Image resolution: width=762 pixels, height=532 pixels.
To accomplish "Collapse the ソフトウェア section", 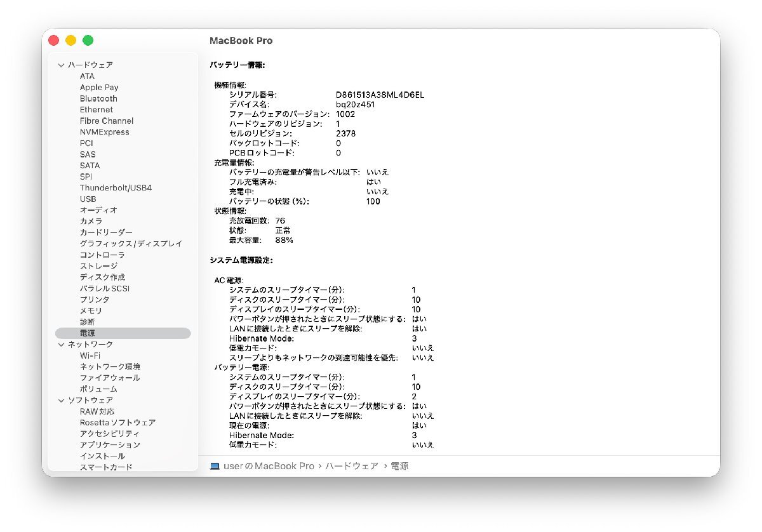I will (62, 400).
